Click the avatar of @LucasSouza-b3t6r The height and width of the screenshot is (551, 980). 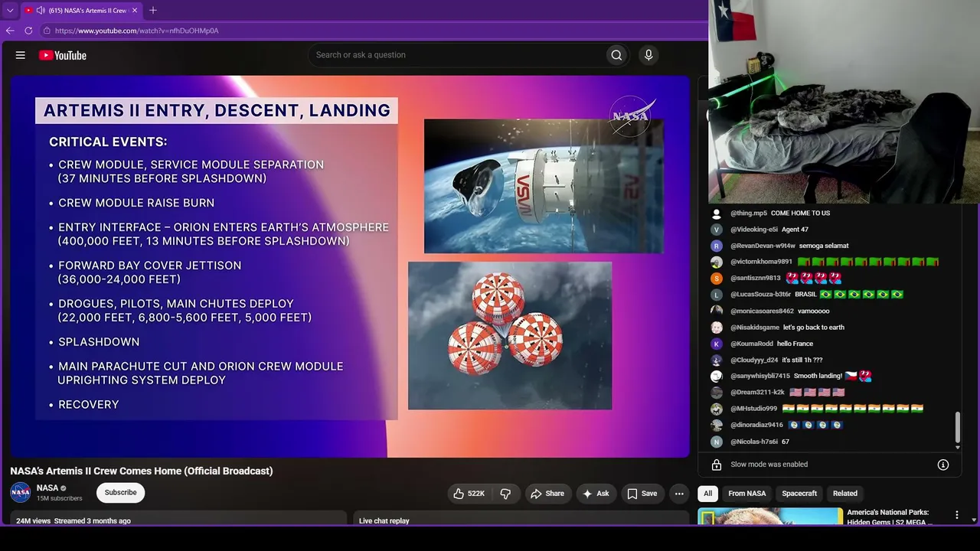[717, 295]
